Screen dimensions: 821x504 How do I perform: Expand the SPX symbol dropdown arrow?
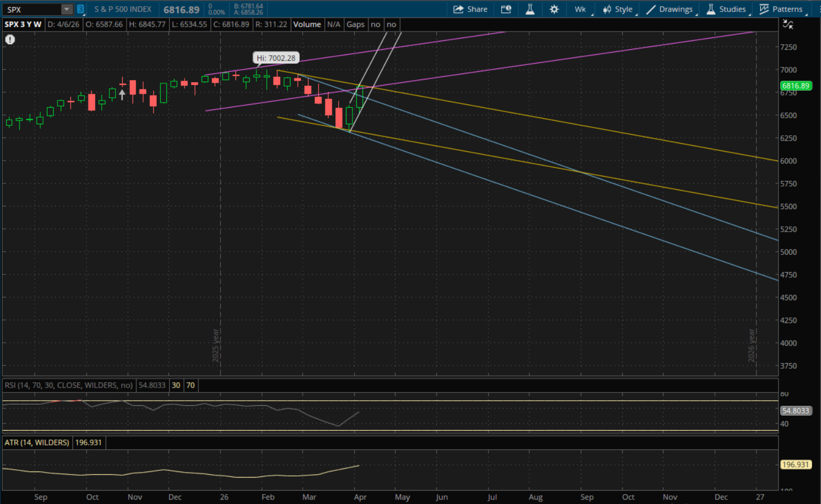pos(67,9)
